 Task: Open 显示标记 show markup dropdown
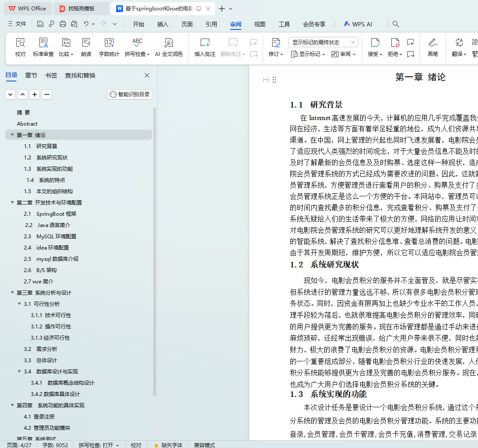click(308, 54)
